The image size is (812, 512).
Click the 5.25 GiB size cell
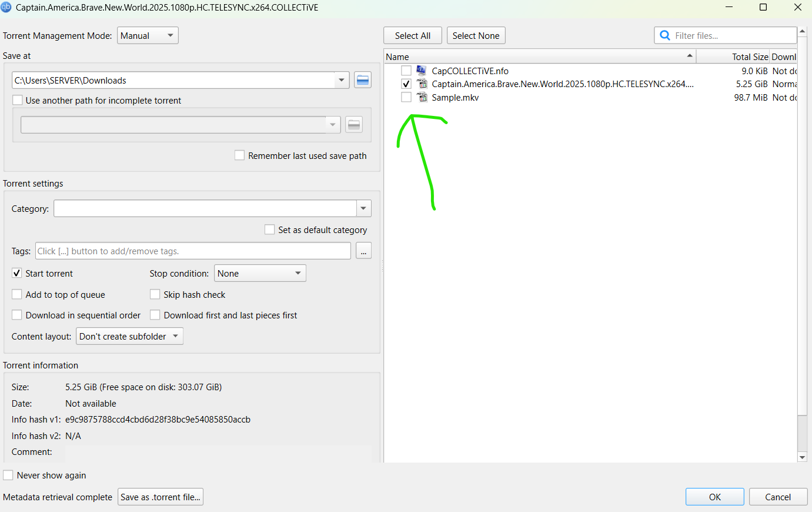pos(751,84)
